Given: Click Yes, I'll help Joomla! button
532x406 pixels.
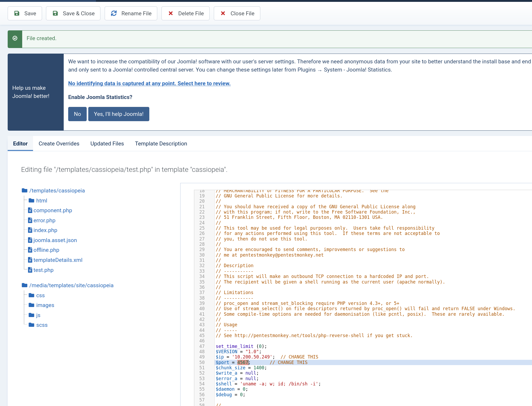Looking at the screenshot, I should click(119, 114).
